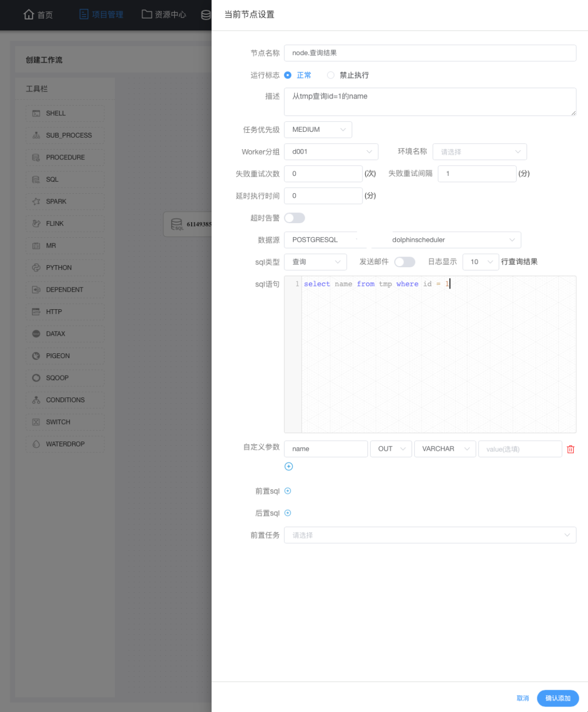Open the 任务优先级 MEDIUM dropdown
This screenshot has width=588, height=712.
(x=318, y=130)
